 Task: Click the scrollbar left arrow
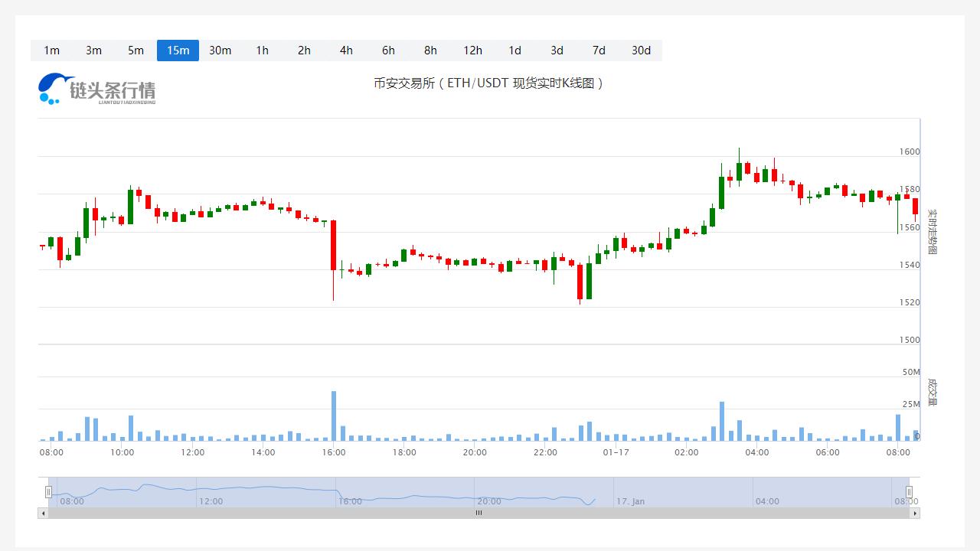[43, 513]
